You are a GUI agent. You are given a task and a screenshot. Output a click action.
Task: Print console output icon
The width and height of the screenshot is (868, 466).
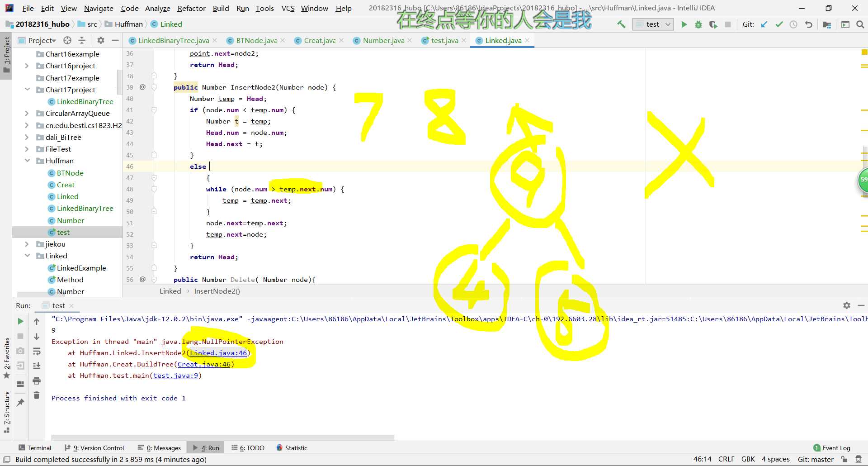coord(37,380)
